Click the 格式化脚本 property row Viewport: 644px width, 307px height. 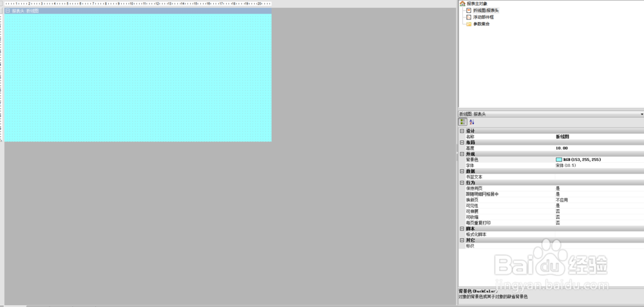pyautogui.click(x=551, y=234)
